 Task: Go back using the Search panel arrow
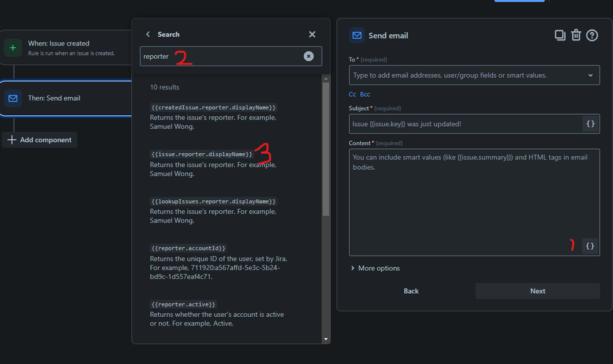pos(148,34)
